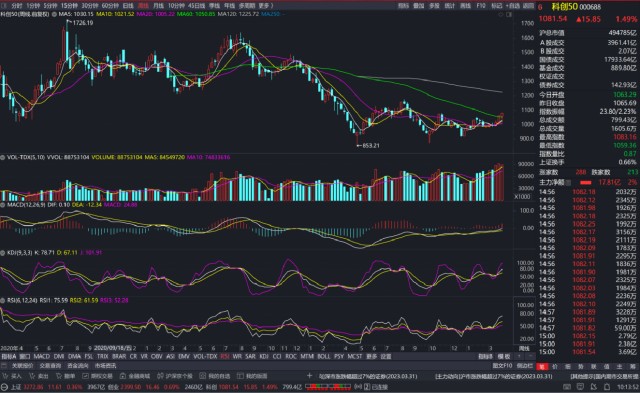Click the plus icon beside news ticker
The height and width of the screenshot is (393, 640).
pos(309,376)
